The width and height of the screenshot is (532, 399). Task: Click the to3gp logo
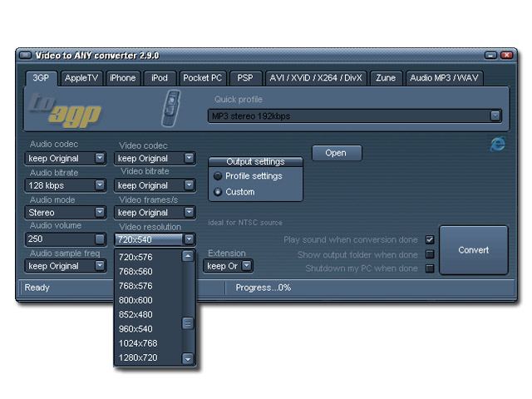66,111
